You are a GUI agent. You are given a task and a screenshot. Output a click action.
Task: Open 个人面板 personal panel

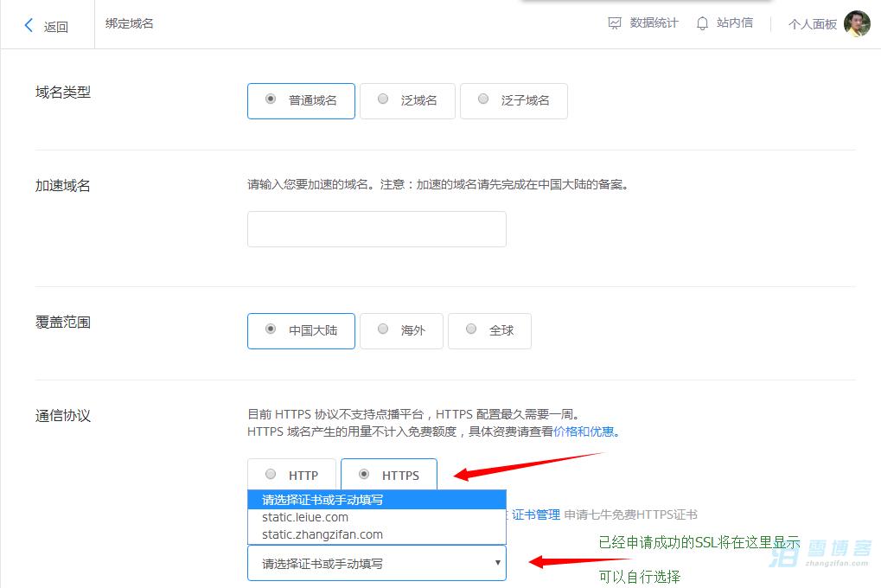pyautogui.click(x=813, y=24)
